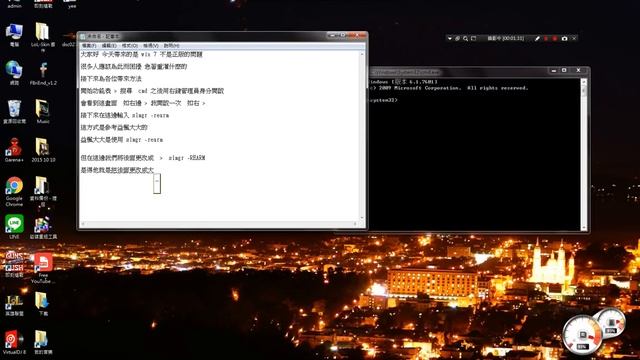Click the Notepad line containing 'cmd'
Image resolution: width=640 pixels, height=360 pixels.
click(x=152, y=91)
